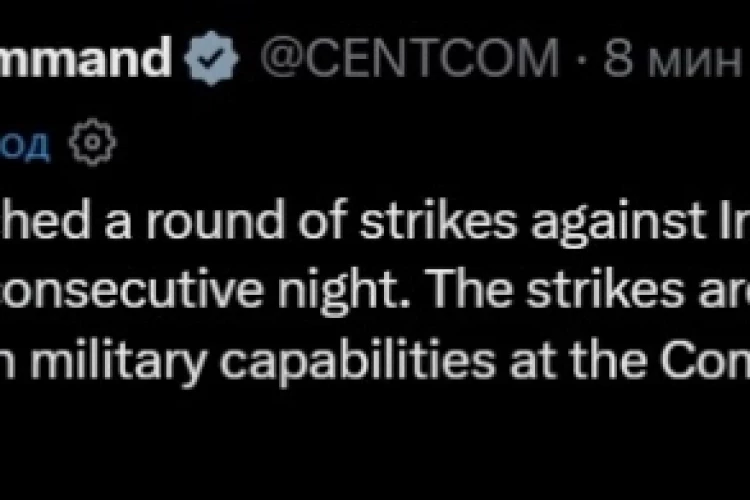Click the word "consecutive" in the tweet text
The image size is (750, 500).
click(x=132, y=289)
